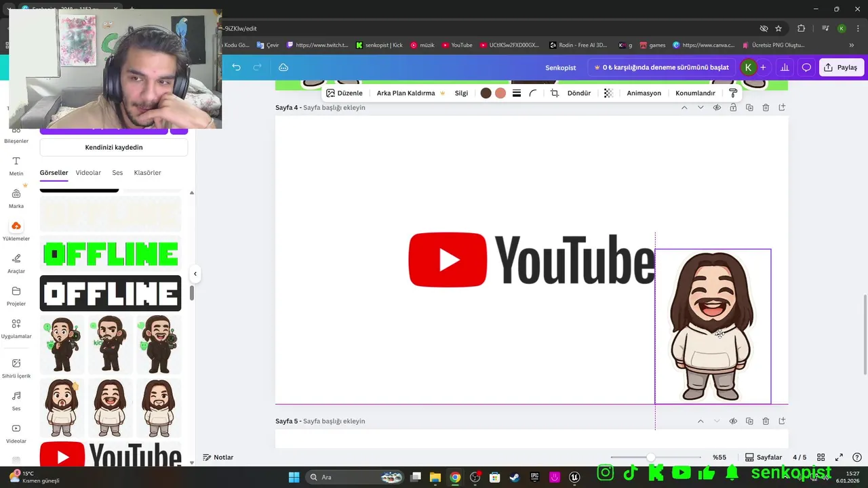Image resolution: width=868 pixels, height=488 pixels.
Task: Add a page after Sayfa 4
Action: [x=782, y=108]
